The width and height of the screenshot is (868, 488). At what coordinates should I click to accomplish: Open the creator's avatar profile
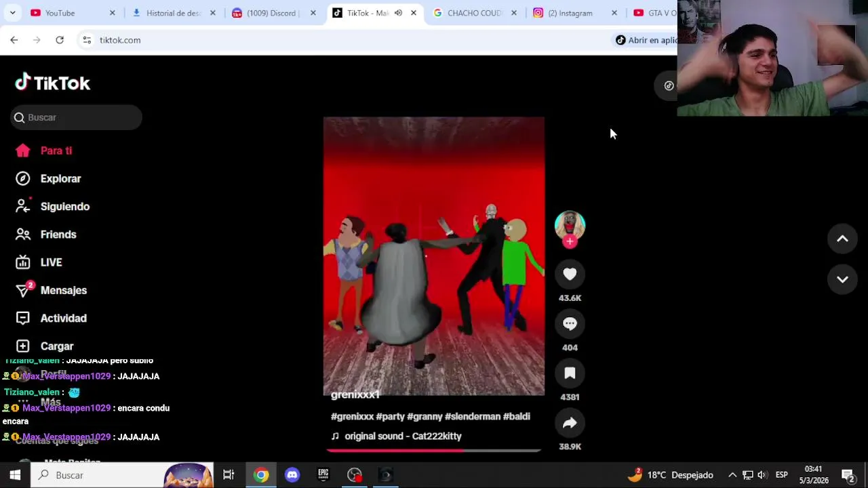570,224
